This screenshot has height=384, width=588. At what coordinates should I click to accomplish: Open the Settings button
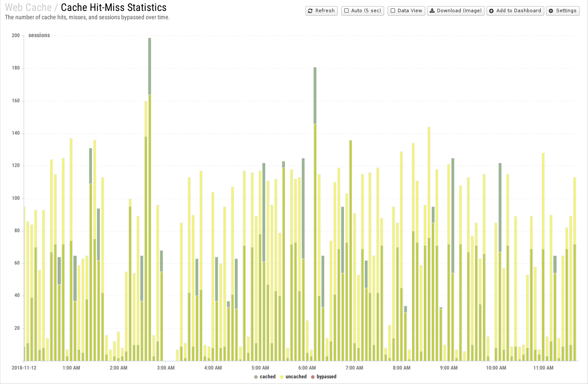click(x=563, y=10)
